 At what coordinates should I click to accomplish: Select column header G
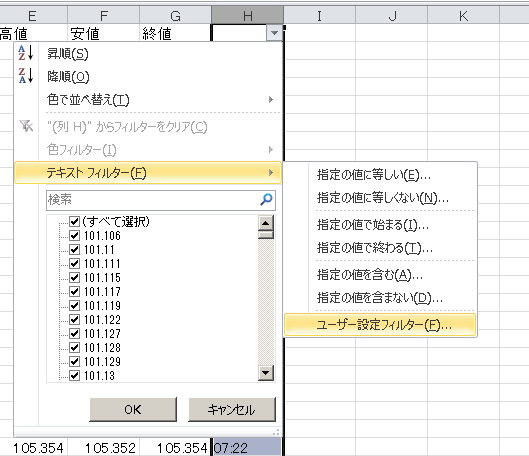point(175,16)
